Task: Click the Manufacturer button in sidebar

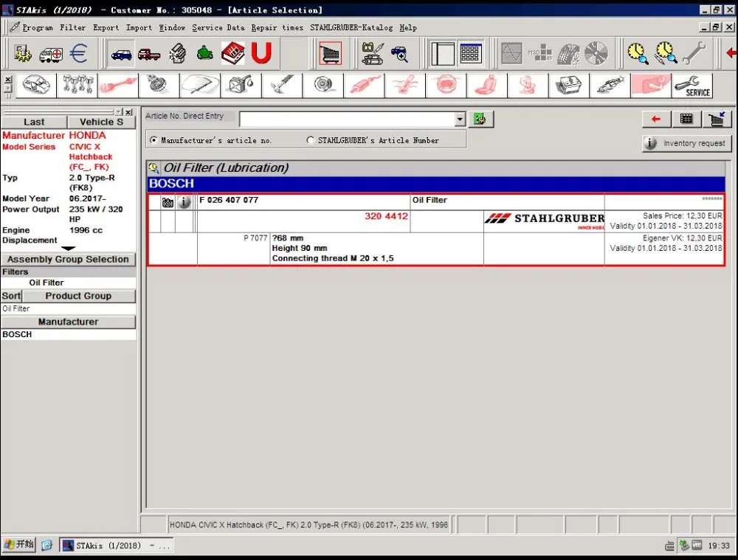Action: point(68,322)
